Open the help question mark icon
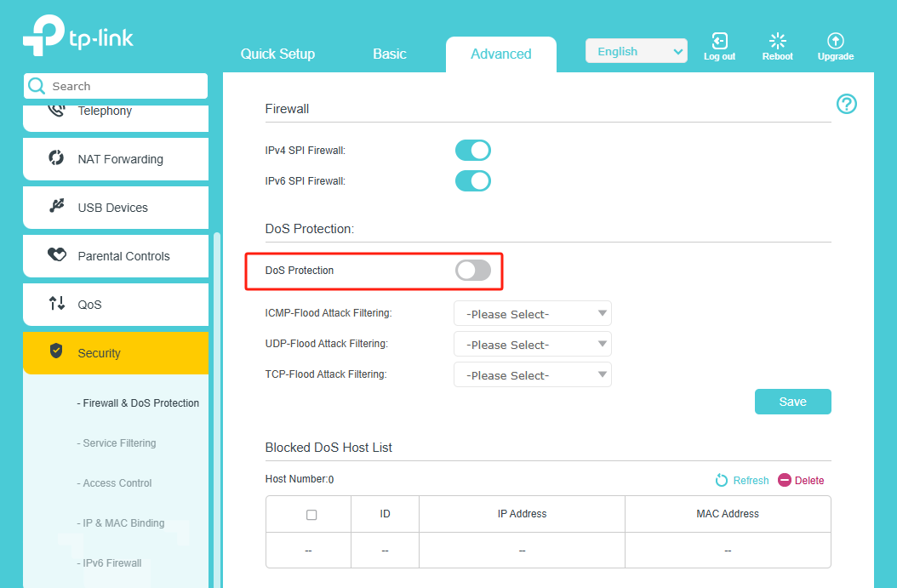897x588 pixels. pos(846,104)
